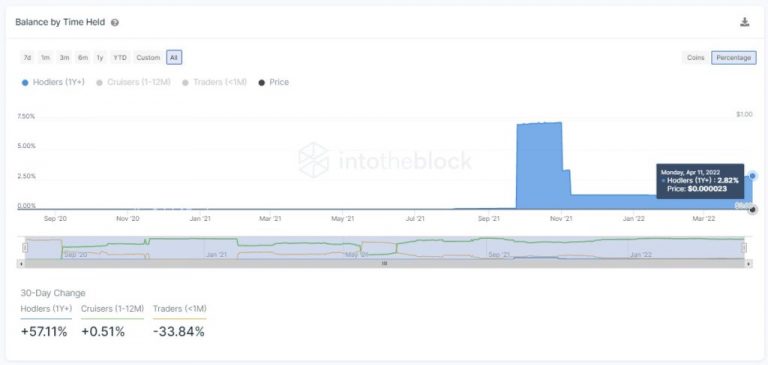Choose the 3m time range

[x=64, y=58]
